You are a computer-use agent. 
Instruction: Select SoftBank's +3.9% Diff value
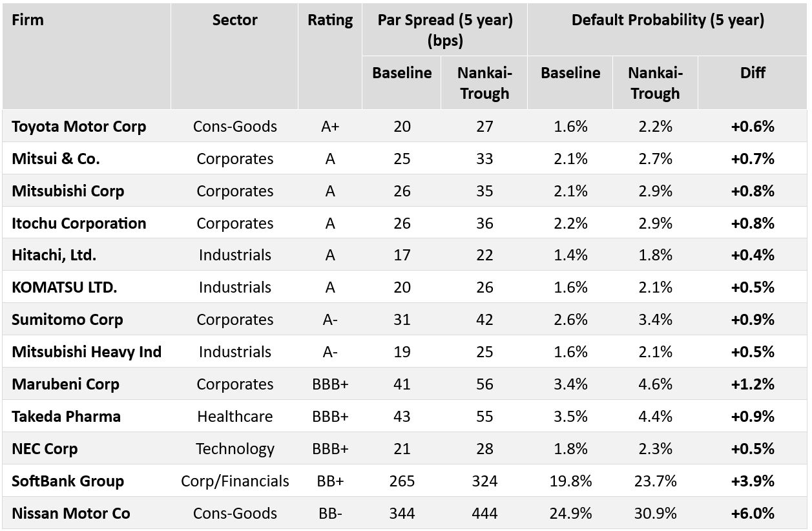753,481
